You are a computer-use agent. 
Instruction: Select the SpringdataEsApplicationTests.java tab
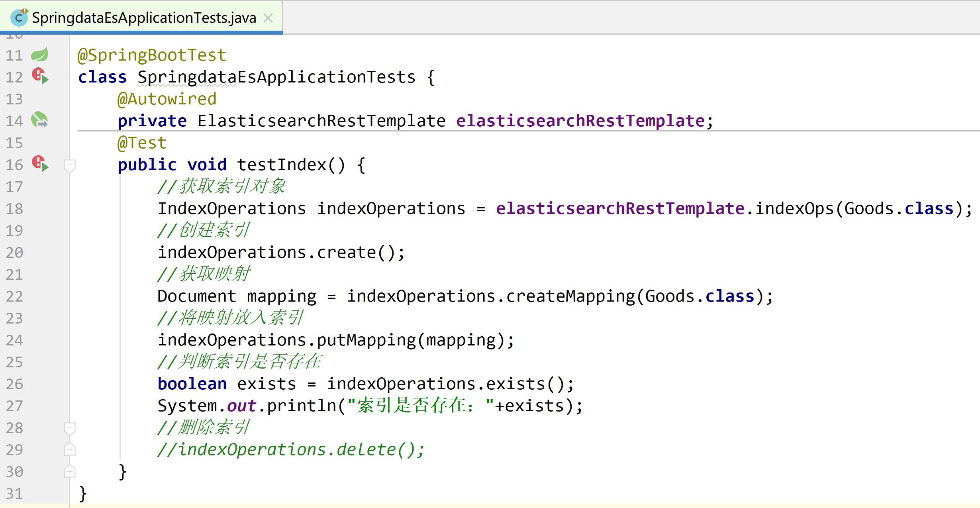[141, 18]
